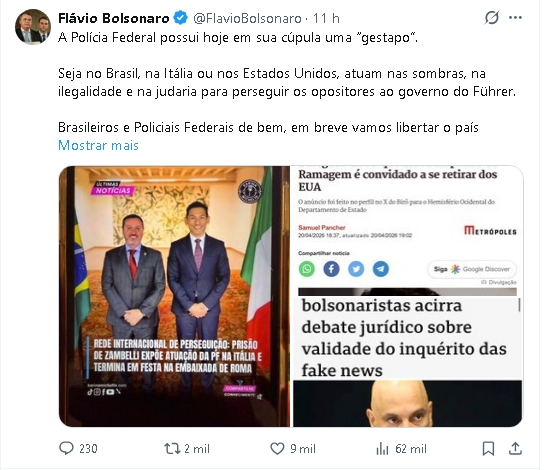Like the post with the heart icon
The width and height of the screenshot is (557, 470).
[x=277, y=448]
